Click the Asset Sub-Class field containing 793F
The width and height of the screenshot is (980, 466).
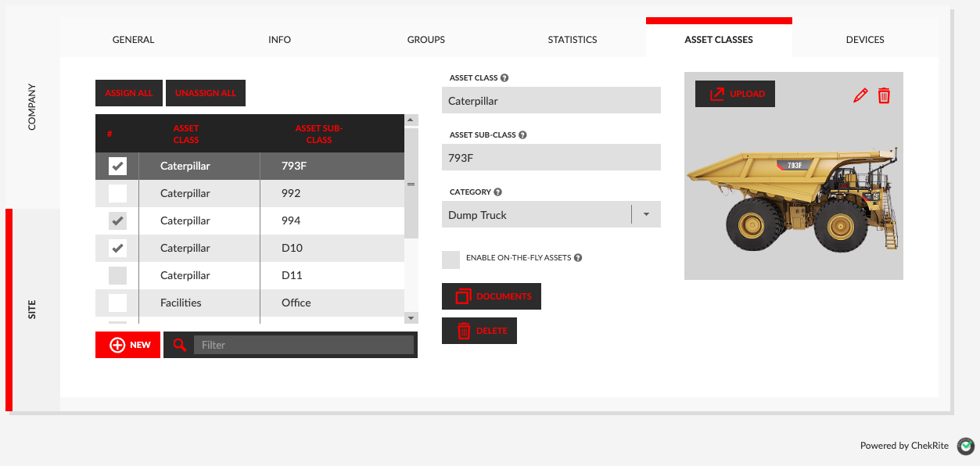click(x=551, y=157)
